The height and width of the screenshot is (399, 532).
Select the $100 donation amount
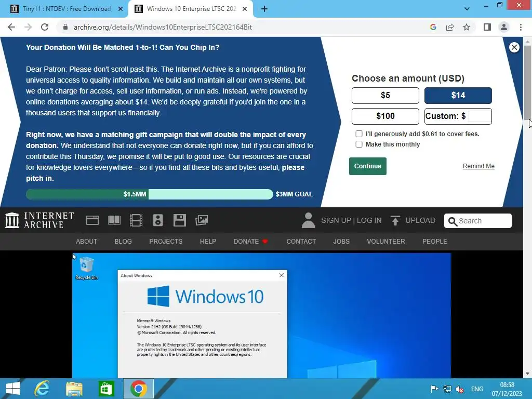[x=385, y=116]
